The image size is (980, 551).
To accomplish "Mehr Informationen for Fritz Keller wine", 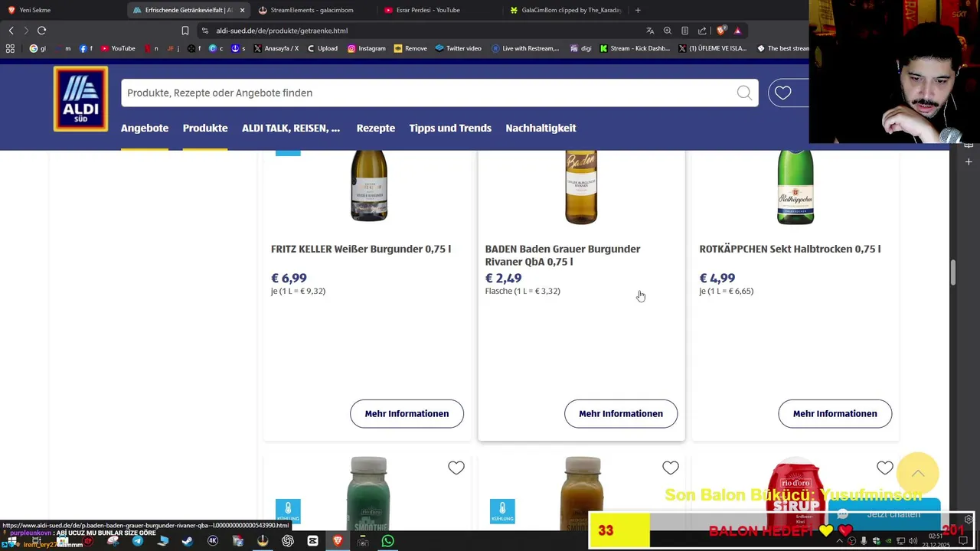I will (407, 413).
